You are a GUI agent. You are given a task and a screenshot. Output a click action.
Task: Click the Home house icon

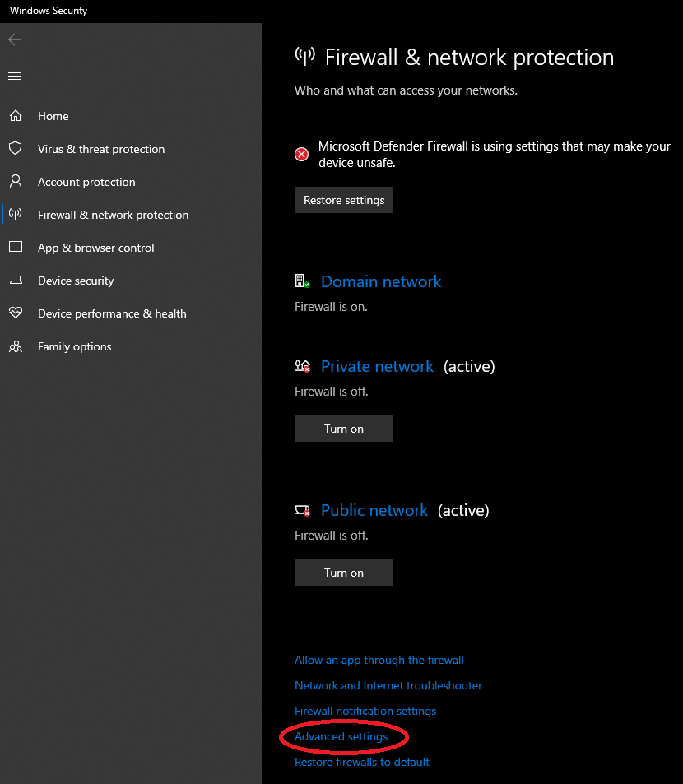(16, 116)
